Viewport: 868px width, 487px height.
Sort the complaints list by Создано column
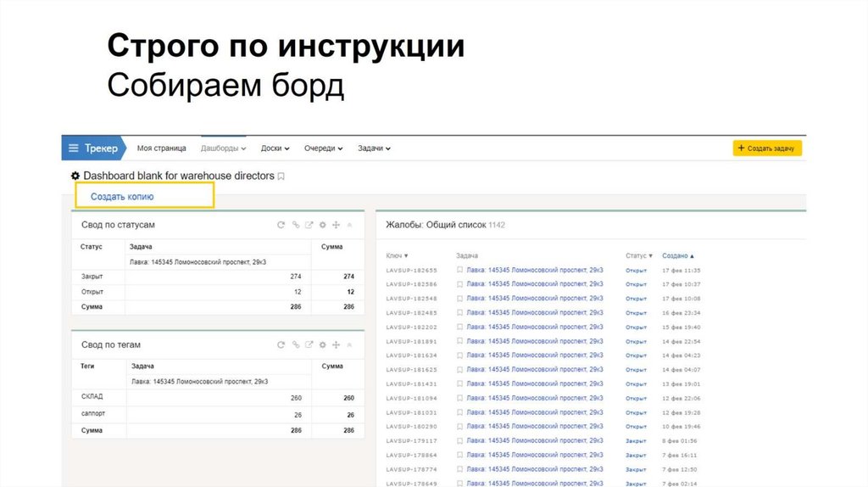click(x=677, y=255)
